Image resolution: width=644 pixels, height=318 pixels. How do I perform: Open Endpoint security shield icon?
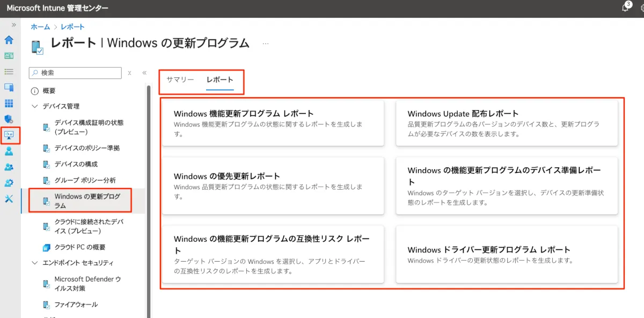coord(9,119)
